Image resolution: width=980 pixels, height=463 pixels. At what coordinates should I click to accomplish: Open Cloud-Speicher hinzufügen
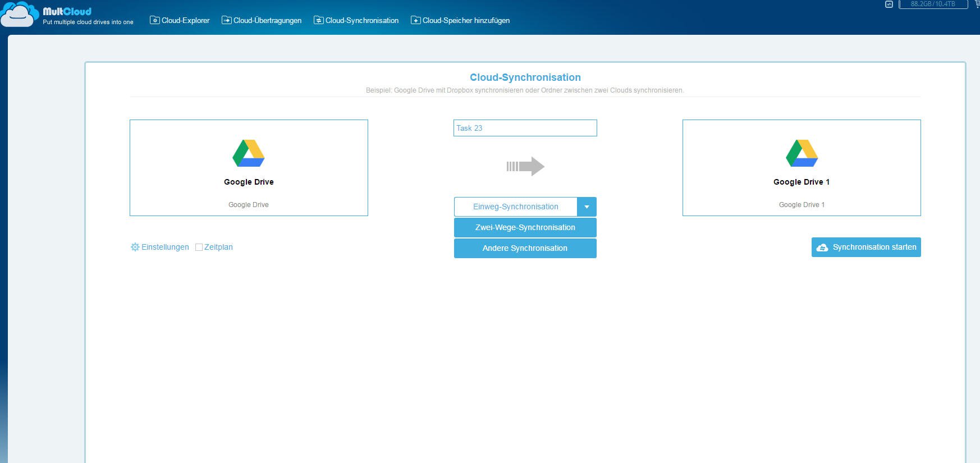(460, 20)
